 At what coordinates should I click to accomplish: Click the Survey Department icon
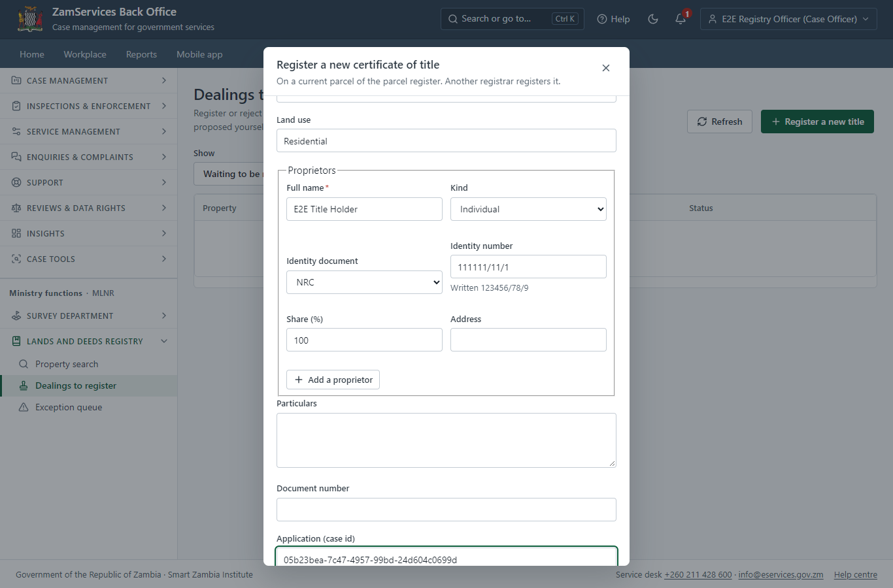[16, 316]
